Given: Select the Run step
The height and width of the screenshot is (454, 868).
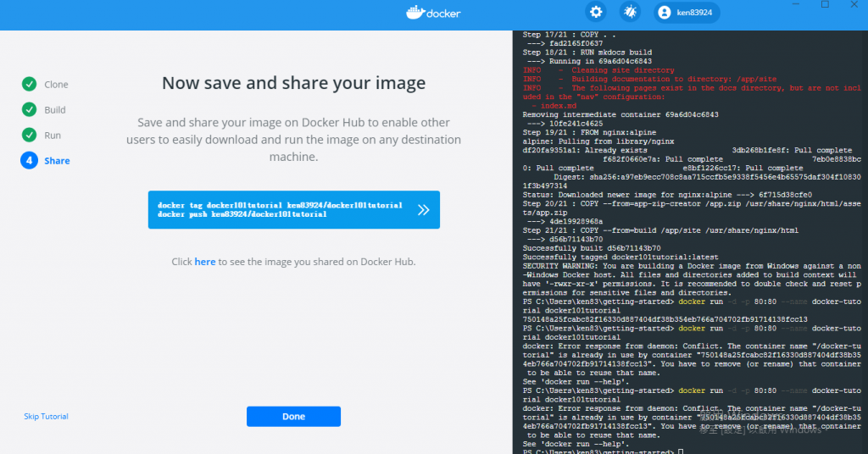Looking at the screenshot, I should pos(53,136).
